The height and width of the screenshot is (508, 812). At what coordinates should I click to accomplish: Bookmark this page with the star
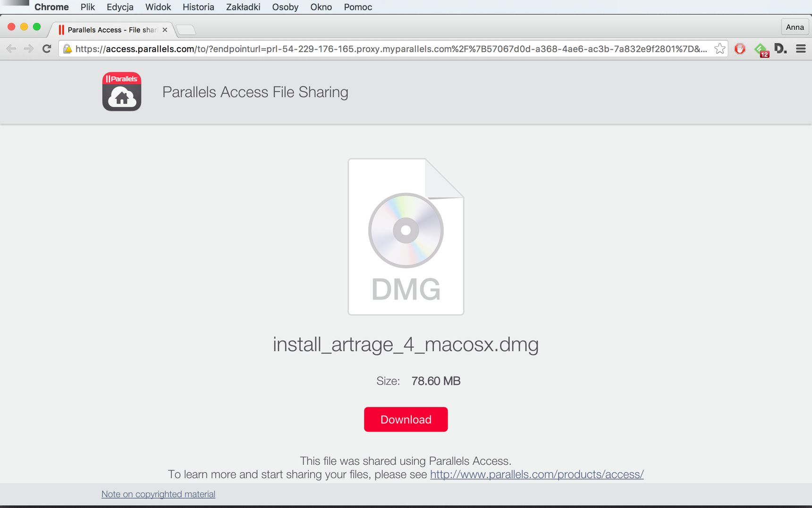click(719, 49)
